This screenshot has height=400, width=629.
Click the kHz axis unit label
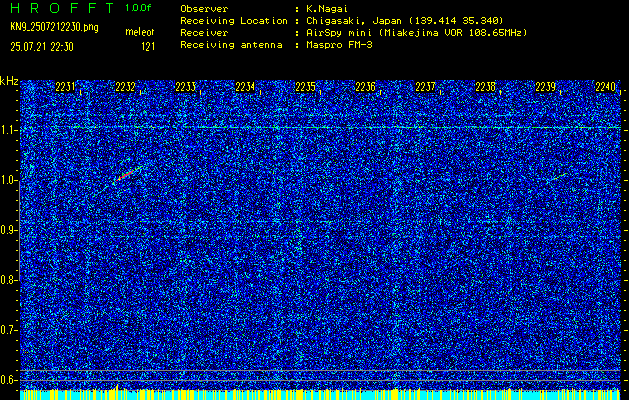(9, 81)
